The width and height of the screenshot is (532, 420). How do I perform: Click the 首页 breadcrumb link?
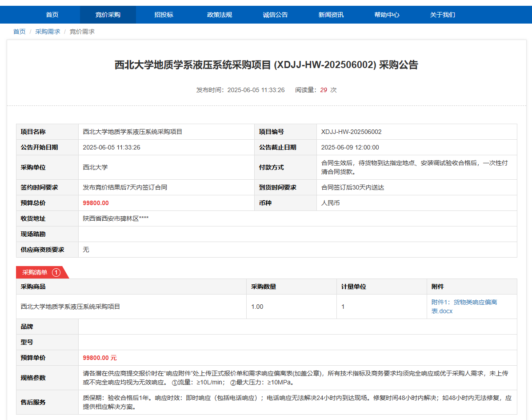[20, 32]
